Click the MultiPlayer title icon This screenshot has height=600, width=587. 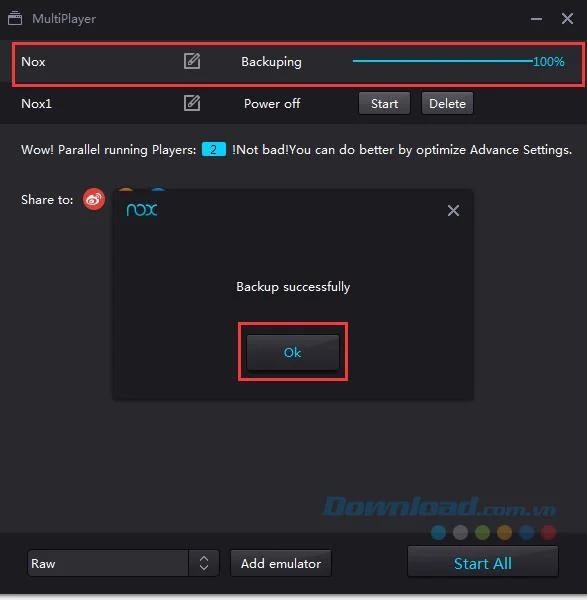15,18
